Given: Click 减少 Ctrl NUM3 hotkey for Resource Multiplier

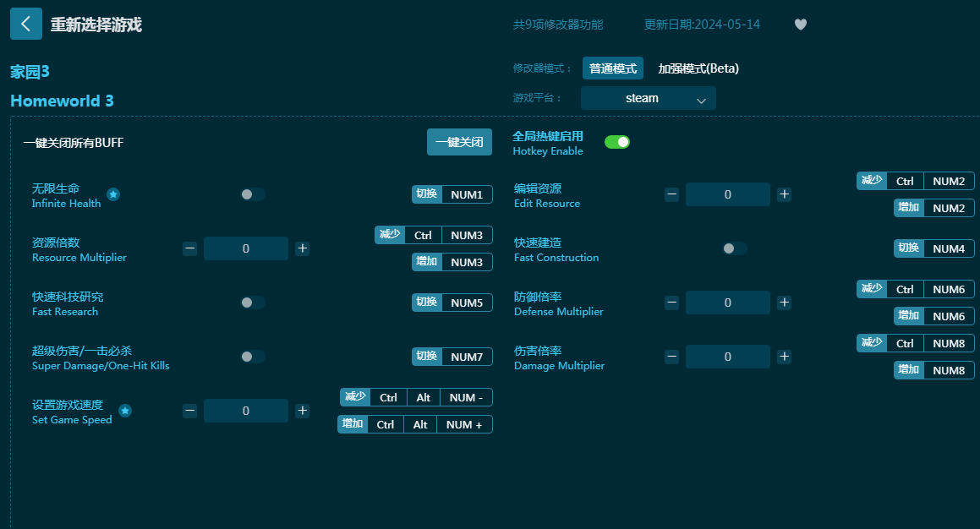Looking at the screenshot, I should 434,235.
